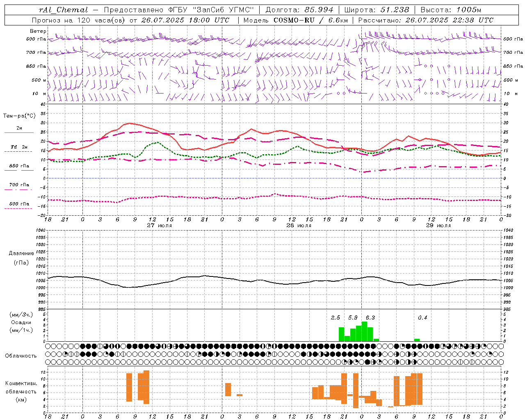Click the (мм/1ч.) precipitation unit label
Image resolution: width=525 pixels, height=420 pixels.
(21, 330)
